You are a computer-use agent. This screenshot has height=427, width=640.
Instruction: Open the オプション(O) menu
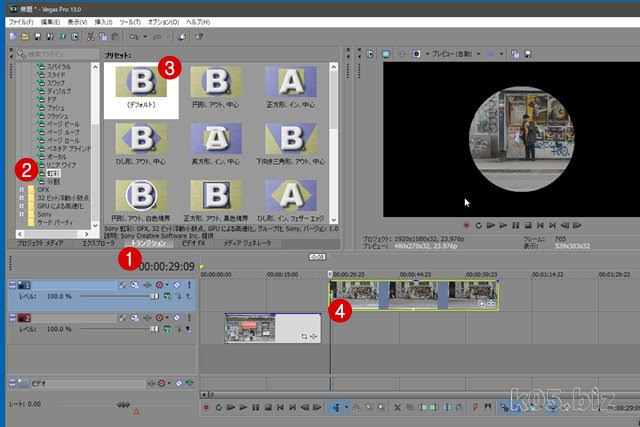coord(163,22)
